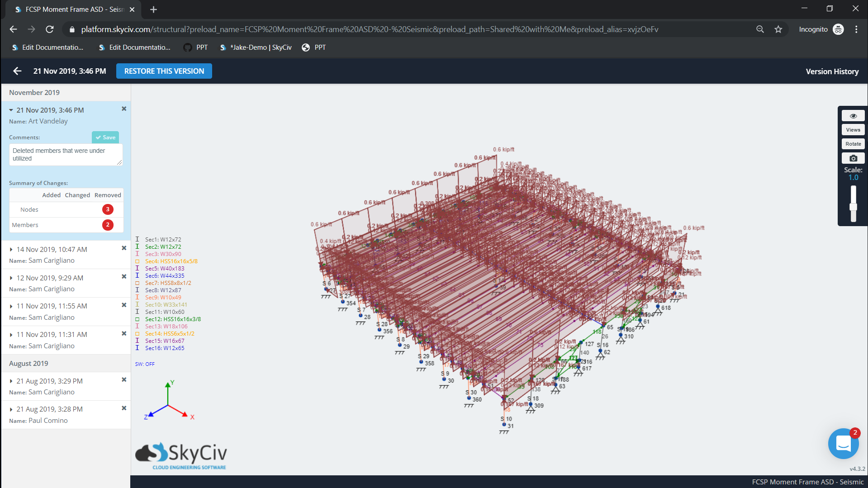Viewport: 868px width, 488px height.
Task: Click the camera snapshot icon in the viewport toolbar
Action: coord(853,158)
